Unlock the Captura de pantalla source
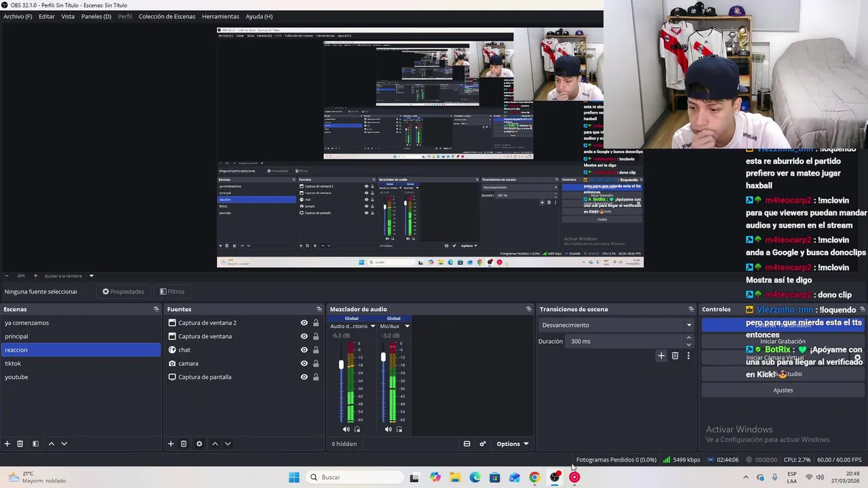868x488 pixels. pyautogui.click(x=316, y=377)
